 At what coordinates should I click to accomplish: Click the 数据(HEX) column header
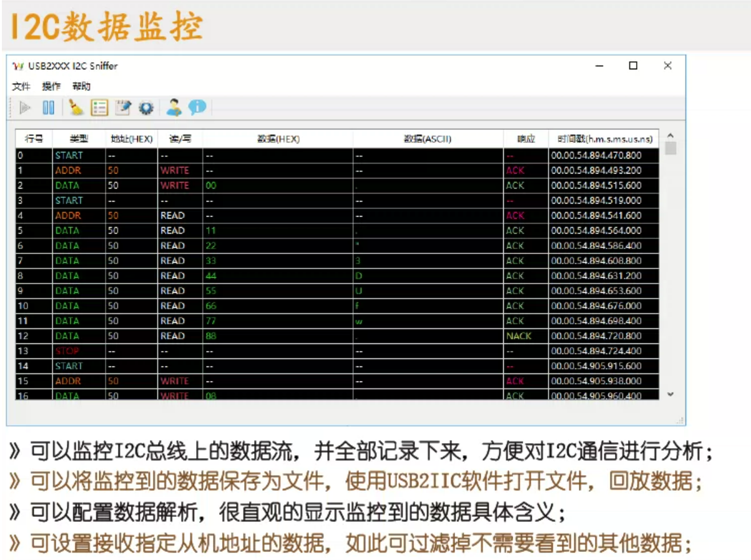278,139
